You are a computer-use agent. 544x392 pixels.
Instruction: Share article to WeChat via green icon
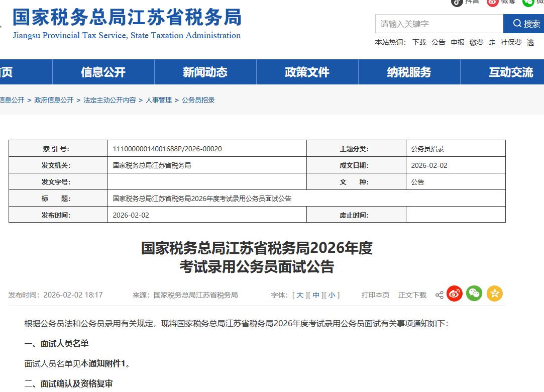pyautogui.click(x=474, y=293)
